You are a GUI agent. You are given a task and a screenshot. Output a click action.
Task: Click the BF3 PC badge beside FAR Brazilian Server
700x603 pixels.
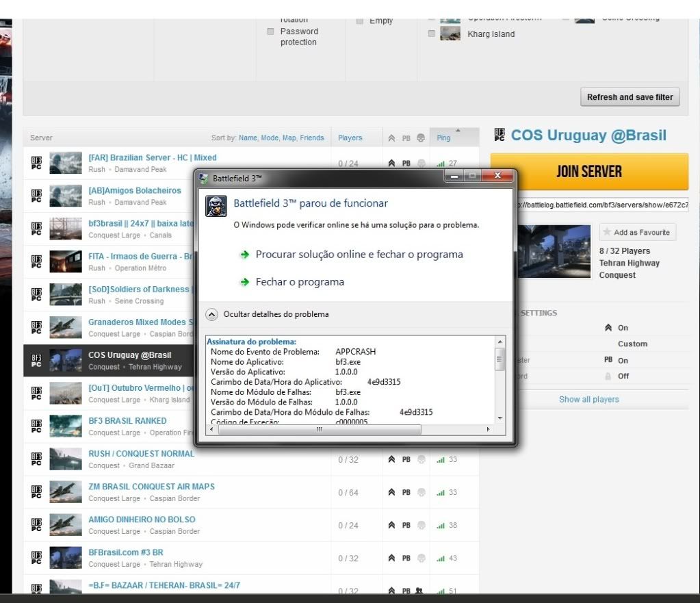(x=36, y=163)
